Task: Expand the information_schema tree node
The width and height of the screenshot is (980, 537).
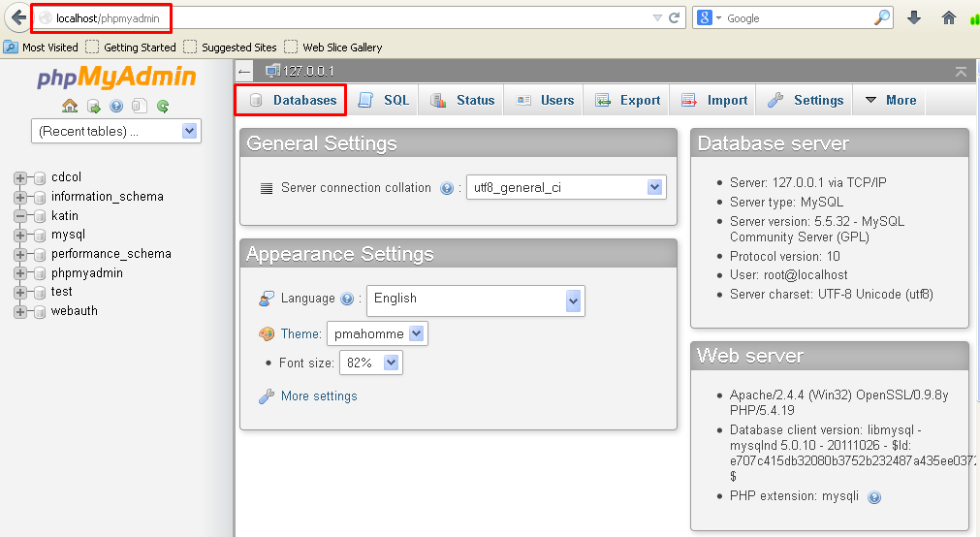Action: click(20, 198)
